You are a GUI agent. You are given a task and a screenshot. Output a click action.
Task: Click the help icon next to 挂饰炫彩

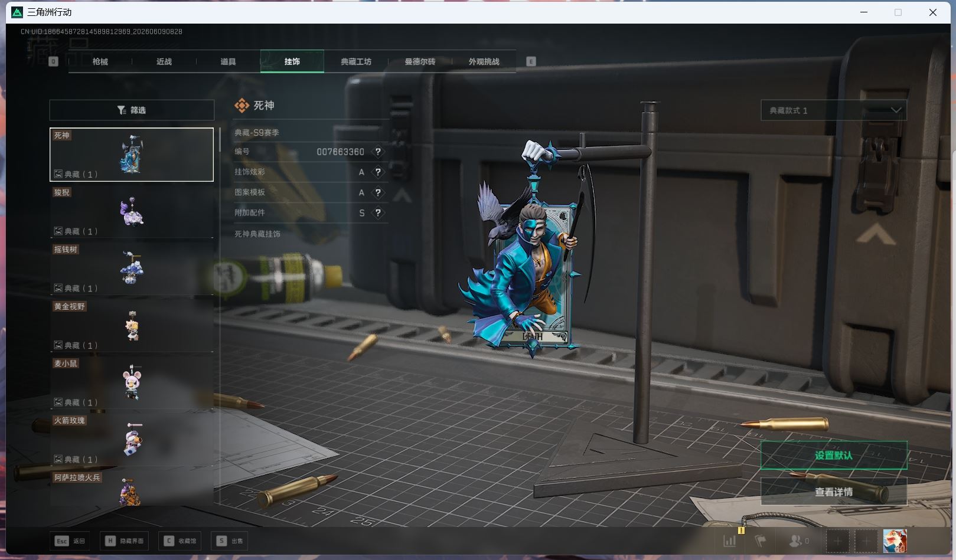(x=378, y=172)
